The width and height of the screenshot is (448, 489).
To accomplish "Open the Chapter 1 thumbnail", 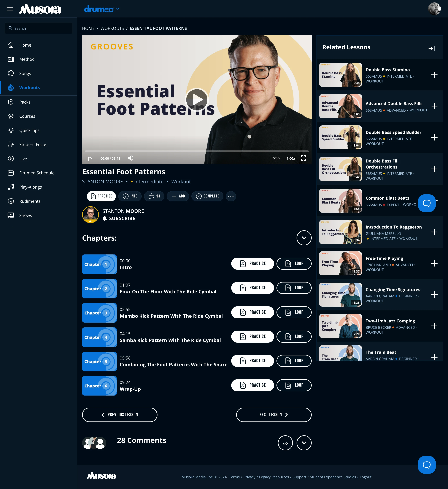I will pyautogui.click(x=99, y=264).
